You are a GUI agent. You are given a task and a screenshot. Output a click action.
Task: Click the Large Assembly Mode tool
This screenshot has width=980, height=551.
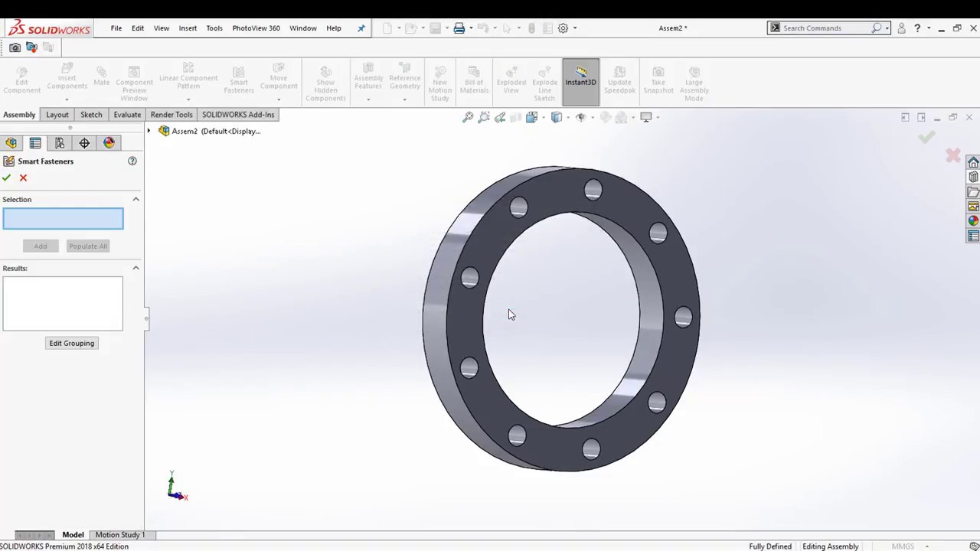[694, 83]
